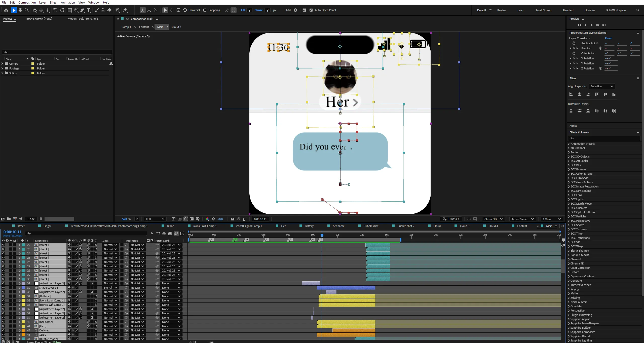Open the Composition menu
The height and width of the screenshot is (343, 644).
[27, 3]
